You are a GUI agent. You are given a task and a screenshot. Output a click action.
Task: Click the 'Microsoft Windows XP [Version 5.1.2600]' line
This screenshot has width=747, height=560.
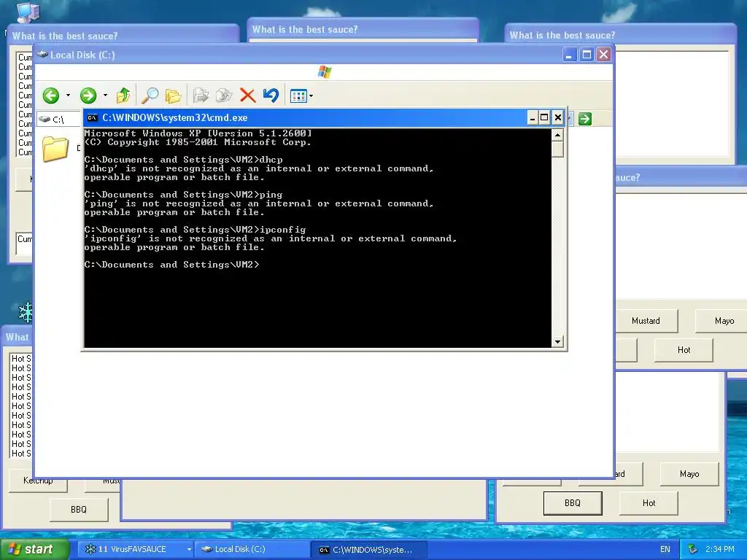(198, 133)
